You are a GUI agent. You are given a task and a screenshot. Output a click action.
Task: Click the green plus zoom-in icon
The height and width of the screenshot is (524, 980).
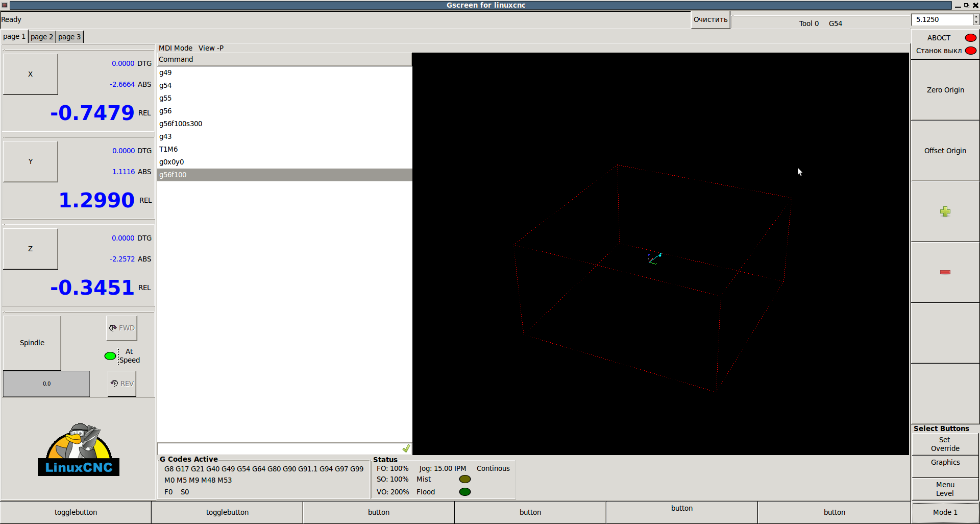[945, 211]
